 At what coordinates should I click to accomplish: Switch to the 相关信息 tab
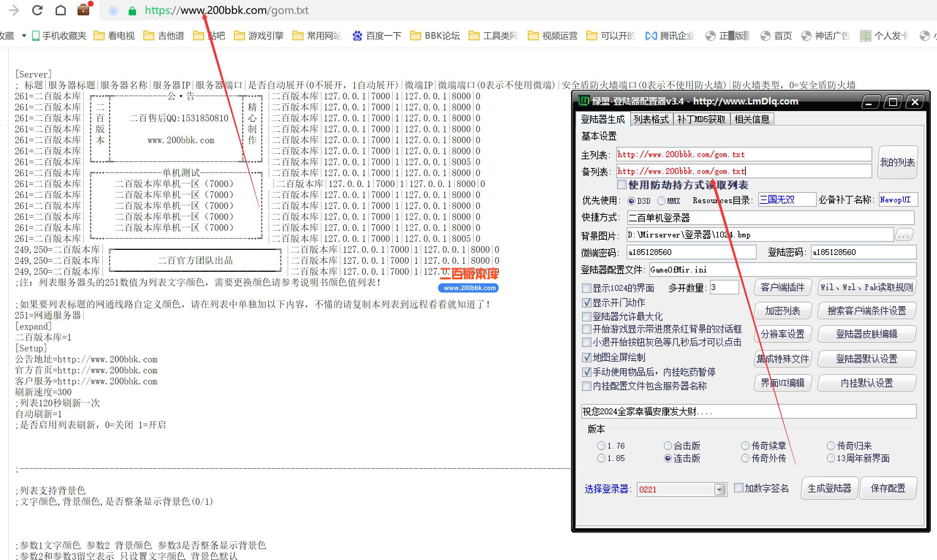(x=752, y=119)
